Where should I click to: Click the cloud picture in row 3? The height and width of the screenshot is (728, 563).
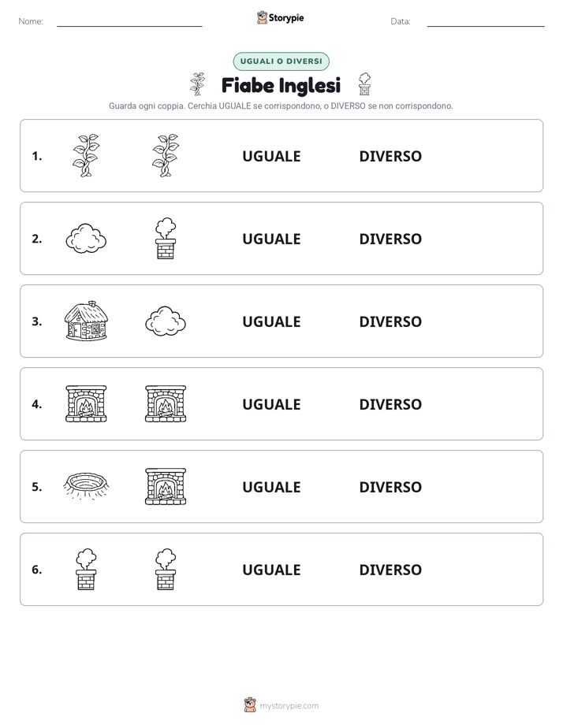tap(166, 321)
